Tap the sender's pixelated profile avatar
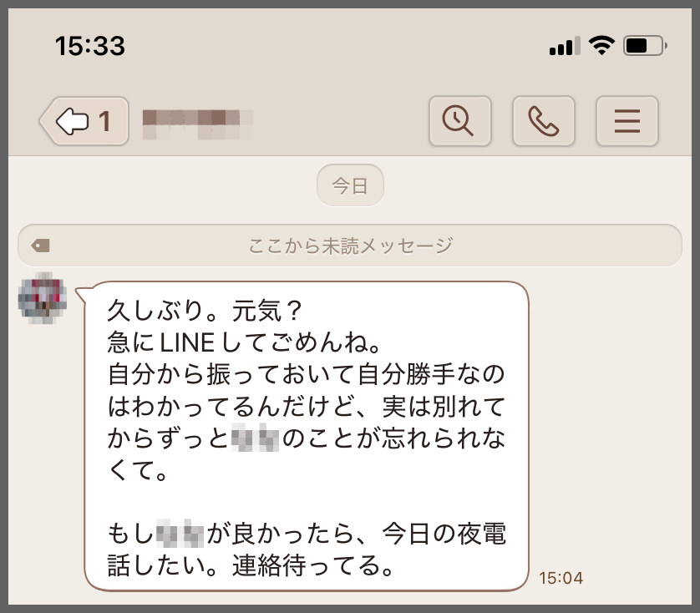 click(43, 298)
